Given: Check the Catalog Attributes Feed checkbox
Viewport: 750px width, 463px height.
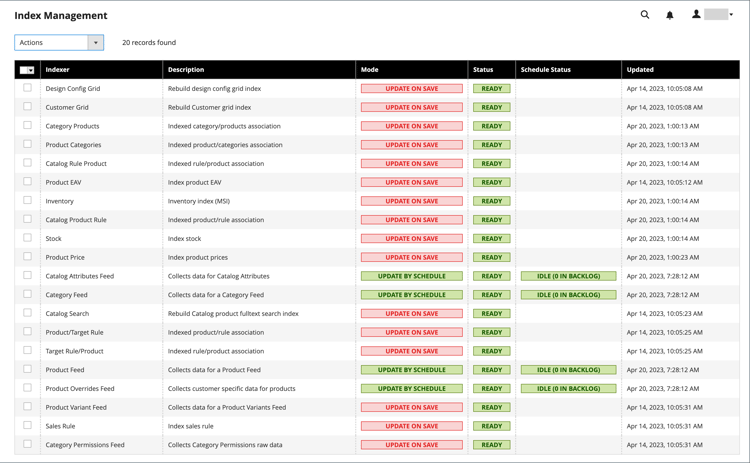Looking at the screenshot, I should 27,275.
